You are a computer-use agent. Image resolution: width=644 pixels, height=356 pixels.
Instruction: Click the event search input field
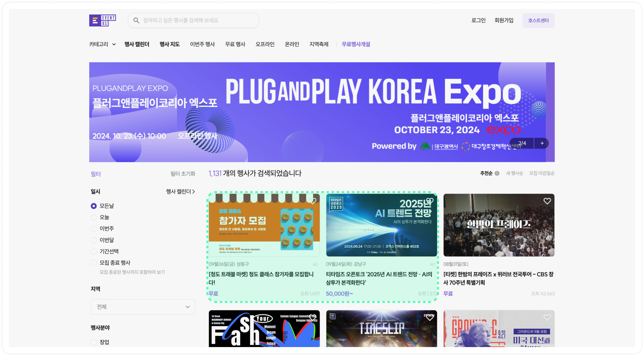(193, 20)
